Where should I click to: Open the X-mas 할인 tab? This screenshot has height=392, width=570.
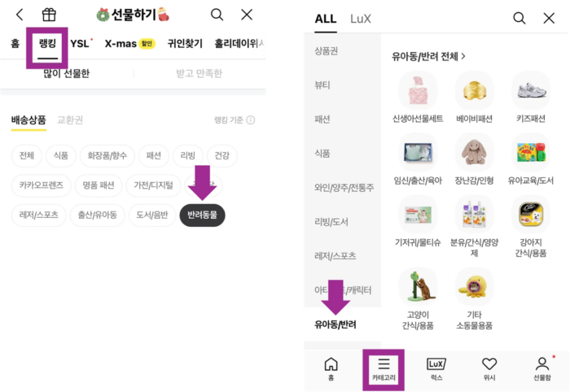coord(130,44)
